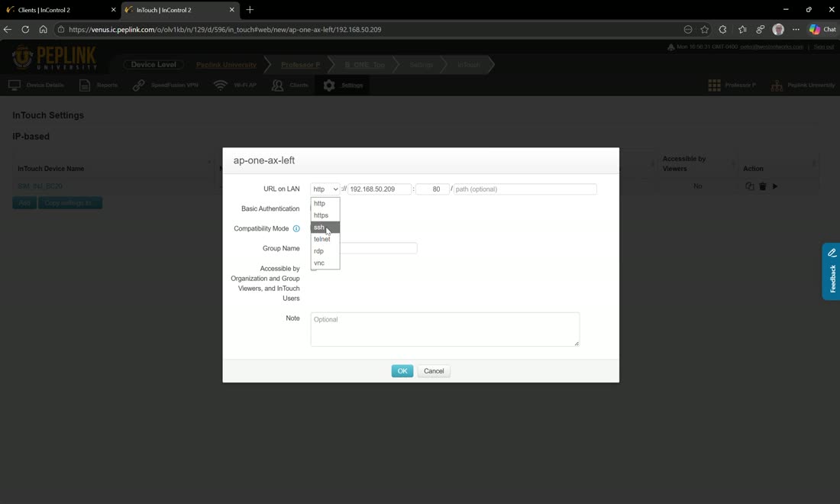840x504 pixels.
Task: Open the Reports menu item
Action: point(99,86)
